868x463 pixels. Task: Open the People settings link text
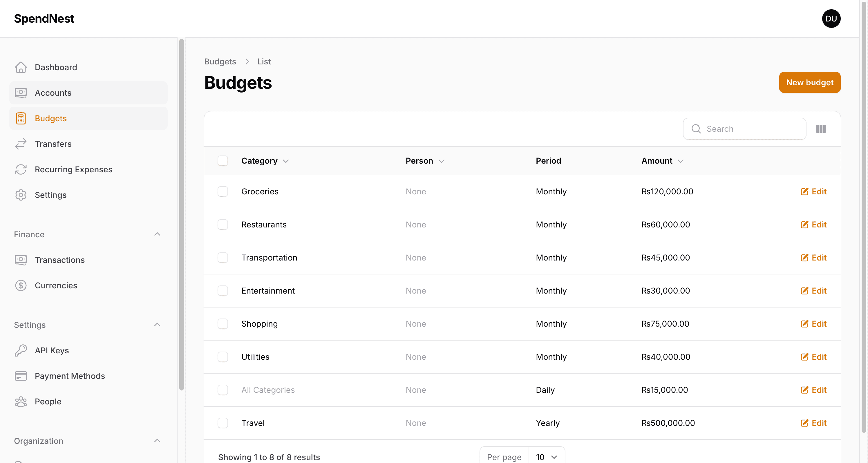[48, 402]
